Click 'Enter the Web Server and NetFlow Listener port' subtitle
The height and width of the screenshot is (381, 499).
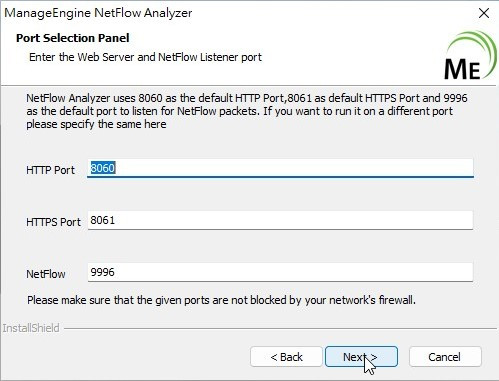coord(145,57)
